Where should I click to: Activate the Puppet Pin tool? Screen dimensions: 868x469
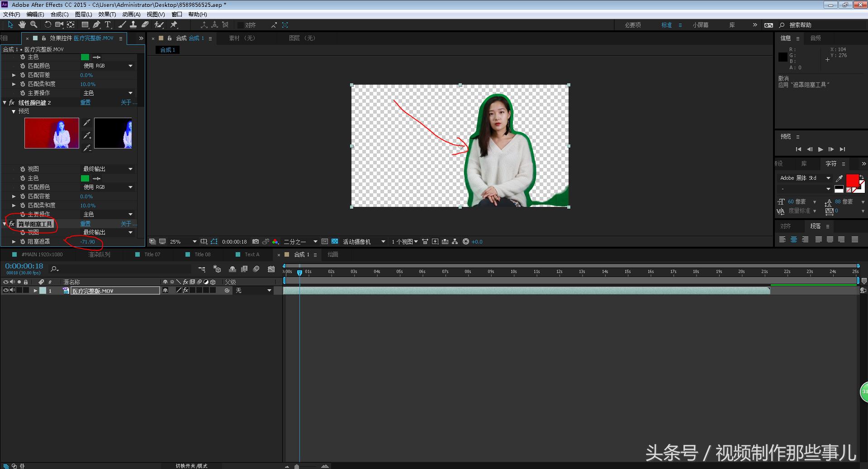174,25
